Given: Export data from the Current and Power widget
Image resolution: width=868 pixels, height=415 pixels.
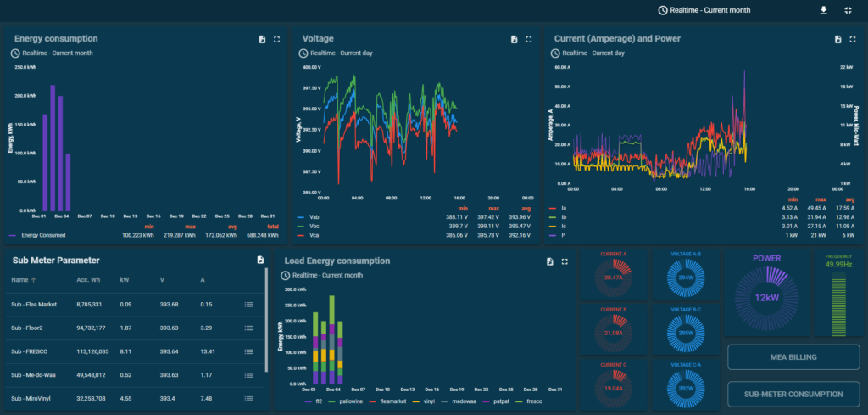Looking at the screenshot, I should [x=837, y=39].
